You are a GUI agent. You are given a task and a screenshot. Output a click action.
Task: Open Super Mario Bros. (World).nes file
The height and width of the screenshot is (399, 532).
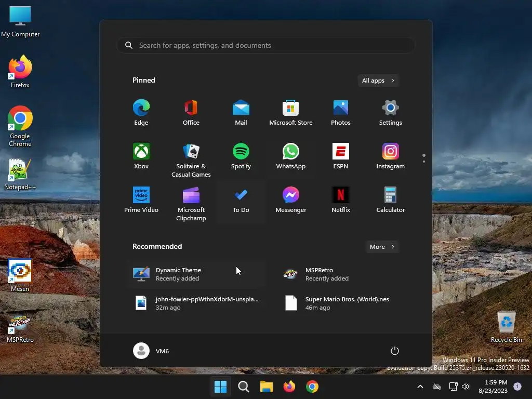click(x=345, y=303)
